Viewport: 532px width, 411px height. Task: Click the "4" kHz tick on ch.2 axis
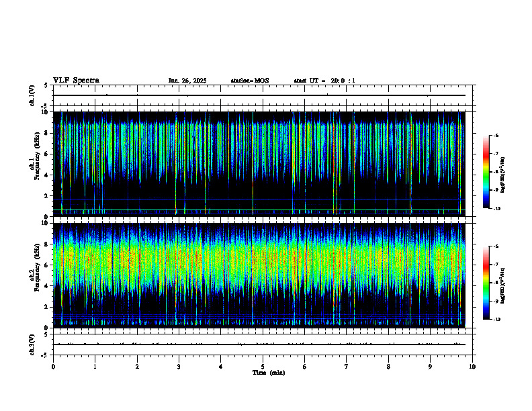pyautogui.click(x=47, y=286)
